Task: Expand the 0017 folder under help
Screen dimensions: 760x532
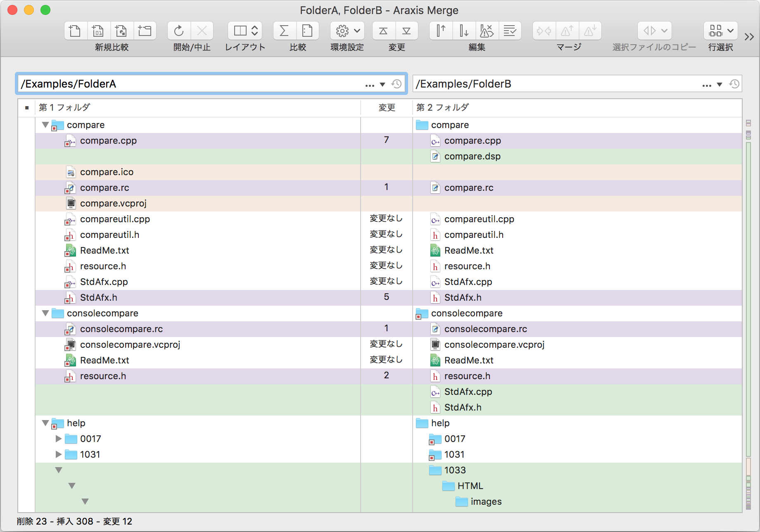Action: [x=58, y=439]
